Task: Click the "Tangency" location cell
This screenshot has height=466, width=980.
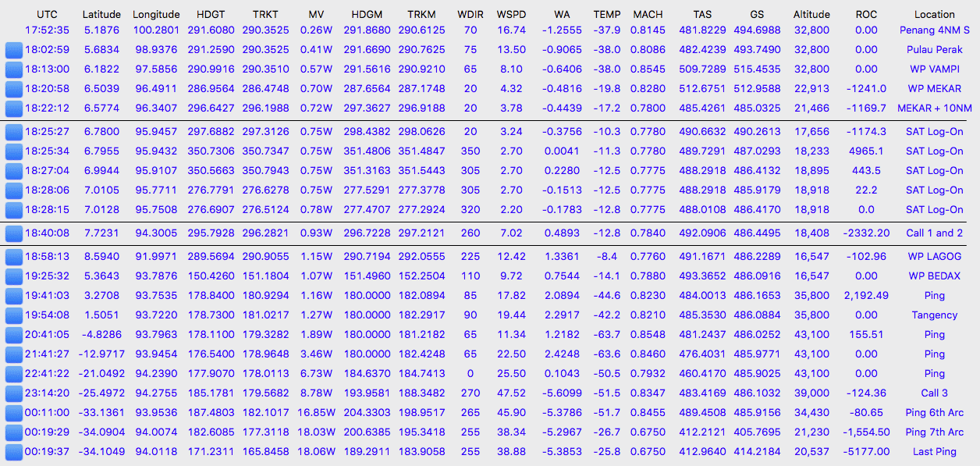Action: (x=935, y=315)
